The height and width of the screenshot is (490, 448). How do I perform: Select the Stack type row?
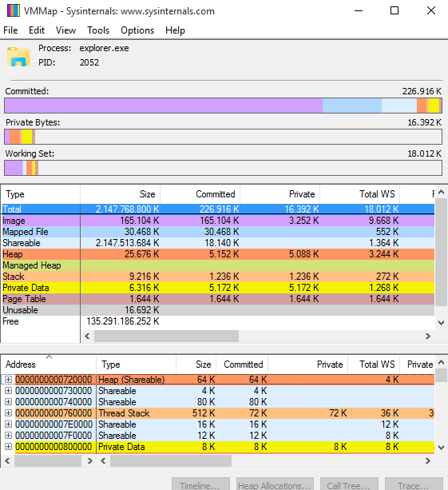pos(218,277)
